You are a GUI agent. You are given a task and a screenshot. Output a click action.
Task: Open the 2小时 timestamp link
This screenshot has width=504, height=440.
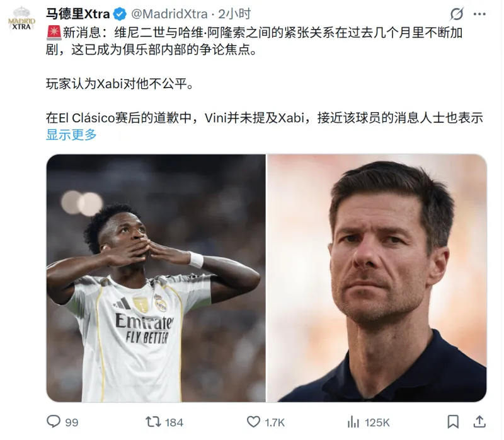234,14
